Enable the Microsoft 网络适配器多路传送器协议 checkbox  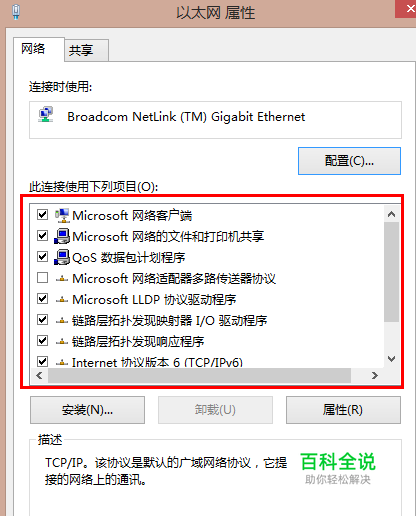click(x=42, y=278)
